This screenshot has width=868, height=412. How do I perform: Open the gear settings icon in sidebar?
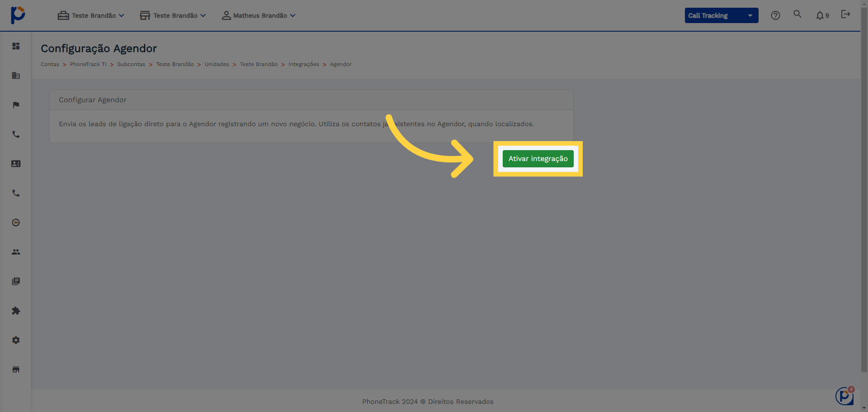16,340
